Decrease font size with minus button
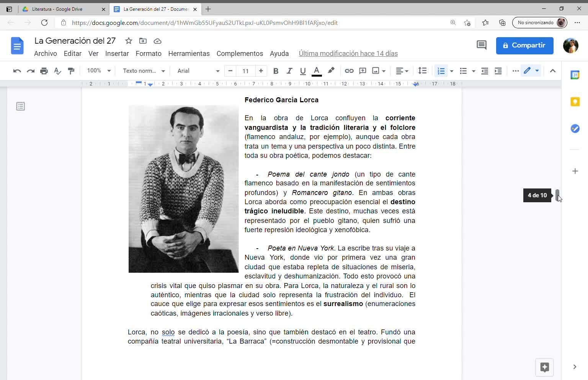 230,71
